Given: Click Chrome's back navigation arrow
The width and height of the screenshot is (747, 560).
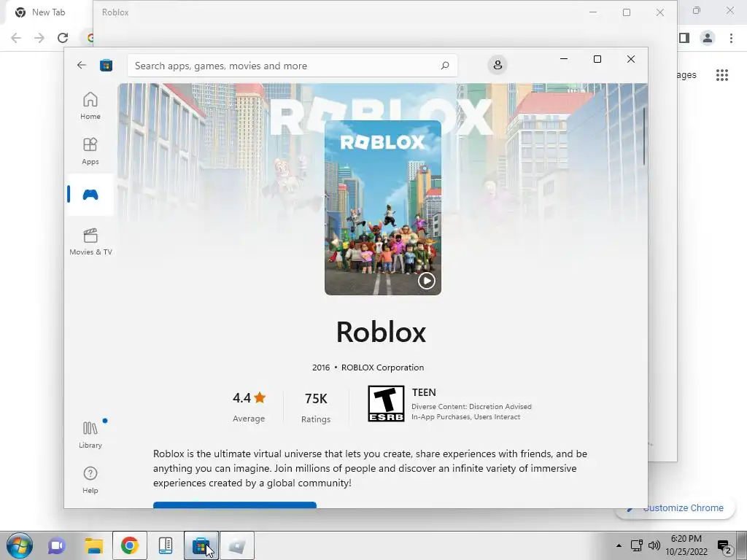Looking at the screenshot, I should (x=16, y=38).
